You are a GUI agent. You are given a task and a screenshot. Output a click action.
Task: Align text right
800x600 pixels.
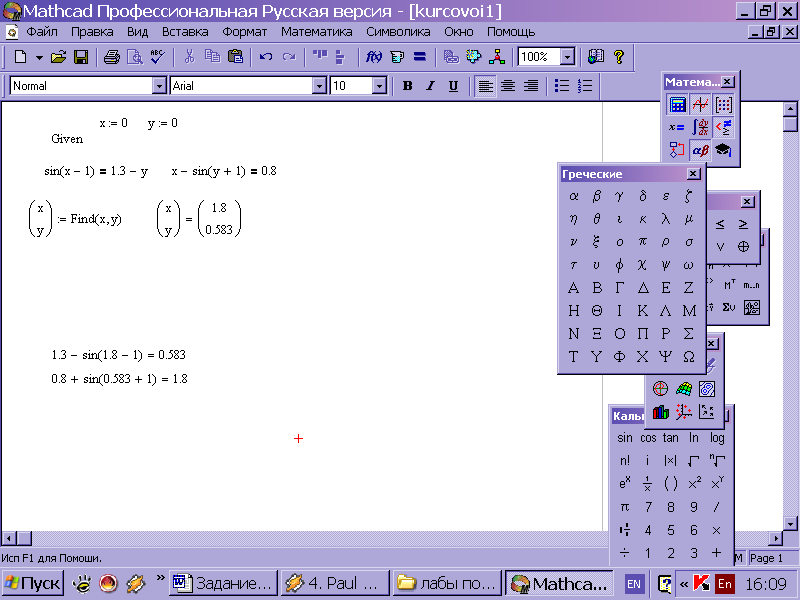[531, 86]
